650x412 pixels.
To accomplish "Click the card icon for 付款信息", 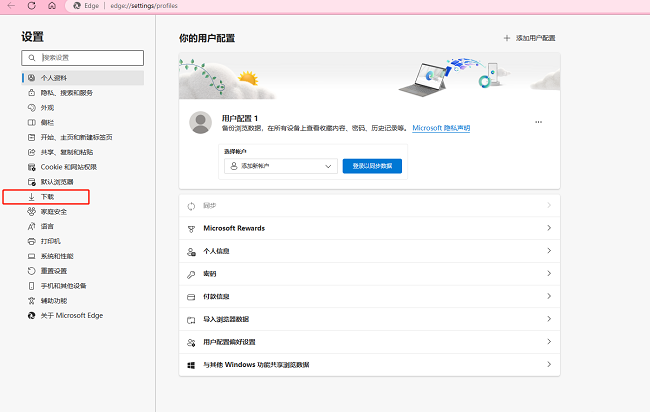I will (x=191, y=297).
